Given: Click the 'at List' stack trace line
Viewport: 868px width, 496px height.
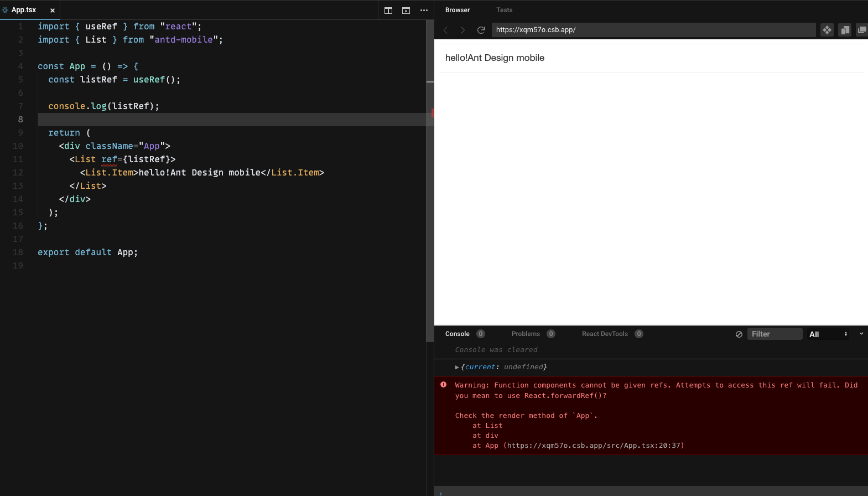Looking at the screenshot, I should (x=487, y=426).
